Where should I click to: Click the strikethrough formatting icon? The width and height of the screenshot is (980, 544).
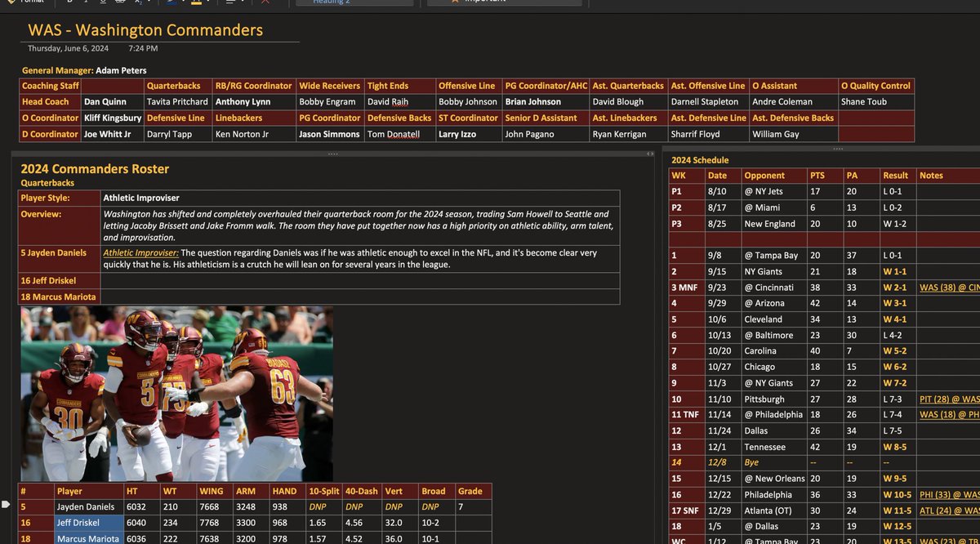pos(118,2)
